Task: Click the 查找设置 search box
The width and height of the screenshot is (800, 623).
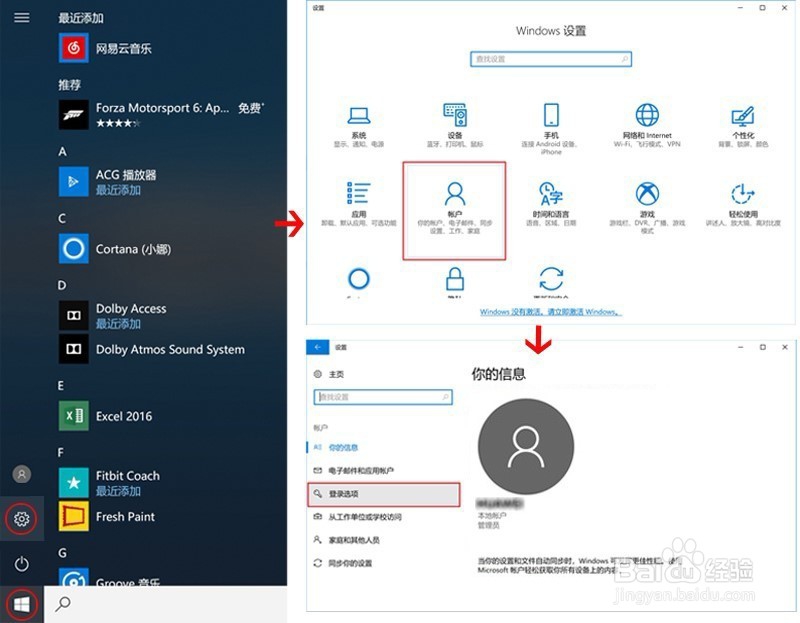Action: (x=552, y=59)
